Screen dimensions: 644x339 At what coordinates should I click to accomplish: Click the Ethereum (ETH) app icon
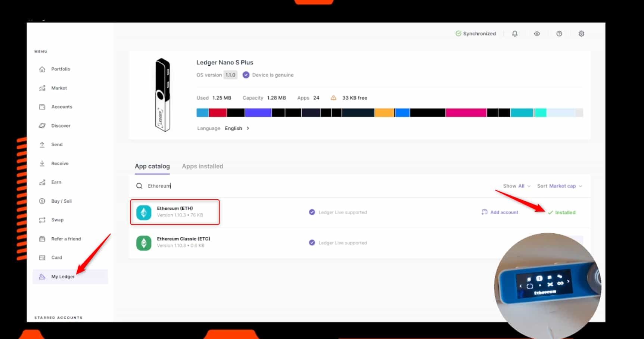pos(144,212)
